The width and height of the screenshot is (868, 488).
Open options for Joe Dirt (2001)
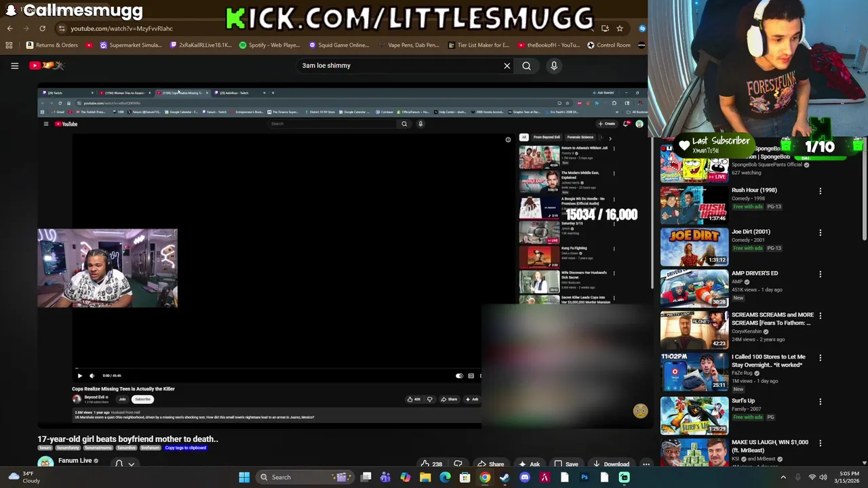[820, 232]
